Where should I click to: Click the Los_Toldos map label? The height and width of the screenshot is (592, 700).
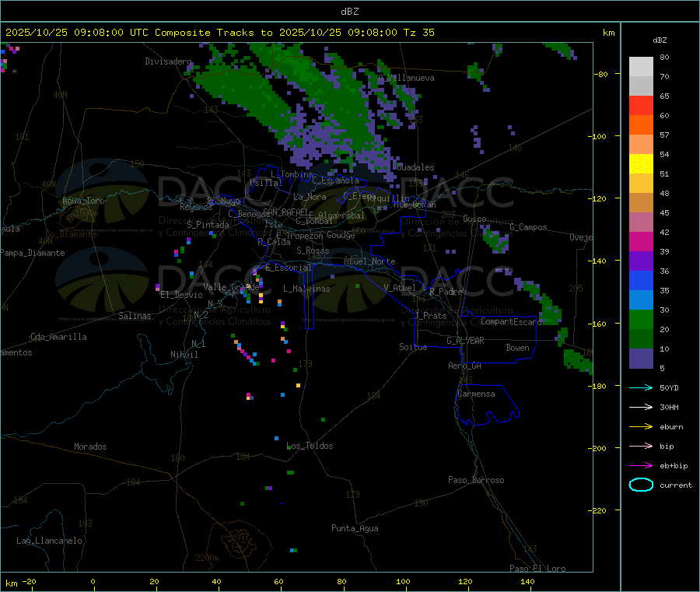pos(310,446)
